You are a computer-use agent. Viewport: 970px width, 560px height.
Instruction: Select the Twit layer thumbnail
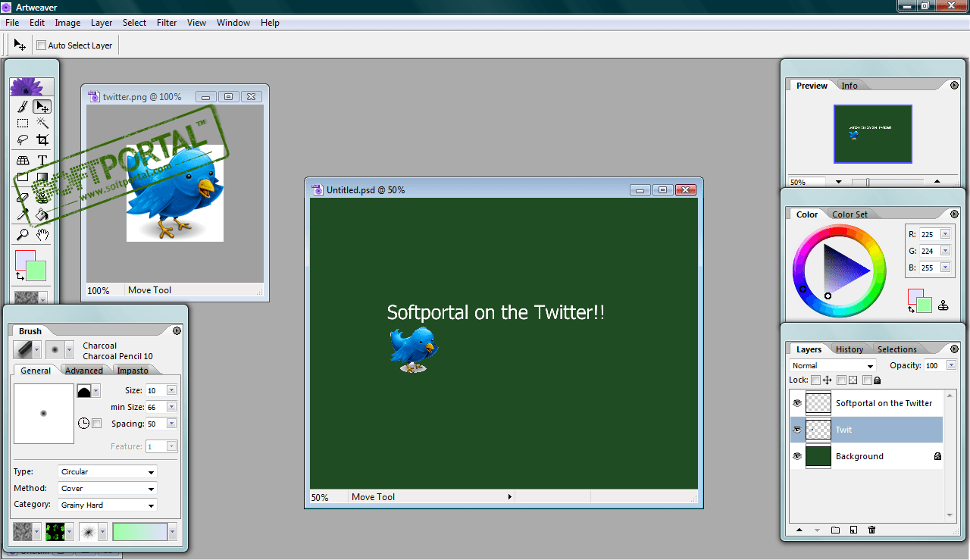pyautogui.click(x=818, y=430)
